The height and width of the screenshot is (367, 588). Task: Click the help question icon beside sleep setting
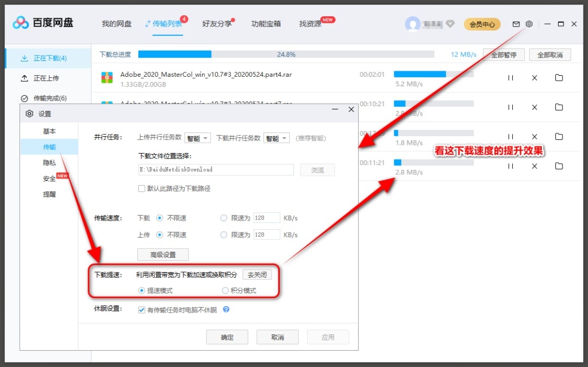pyautogui.click(x=225, y=309)
